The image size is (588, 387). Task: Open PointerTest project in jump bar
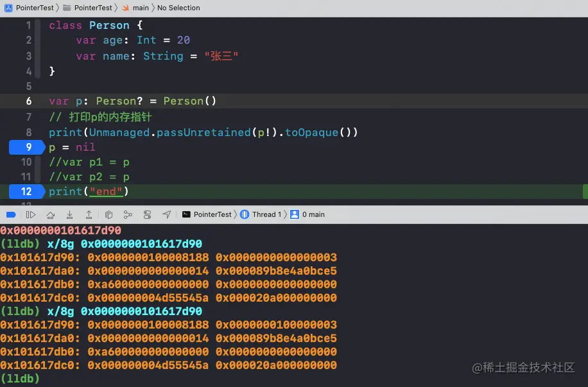click(29, 8)
